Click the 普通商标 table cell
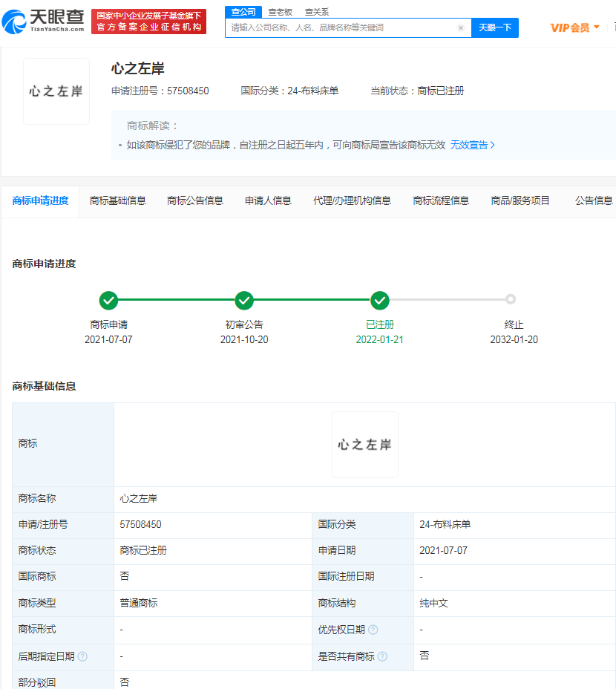The height and width of the screenshot is (689, 616). click(x=138, y=603)
